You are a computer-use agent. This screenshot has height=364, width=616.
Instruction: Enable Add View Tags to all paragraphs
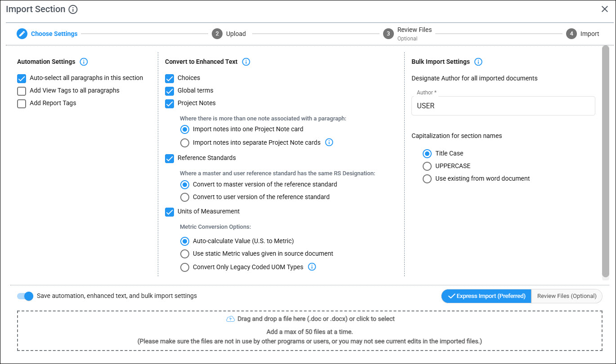(22, 91)
